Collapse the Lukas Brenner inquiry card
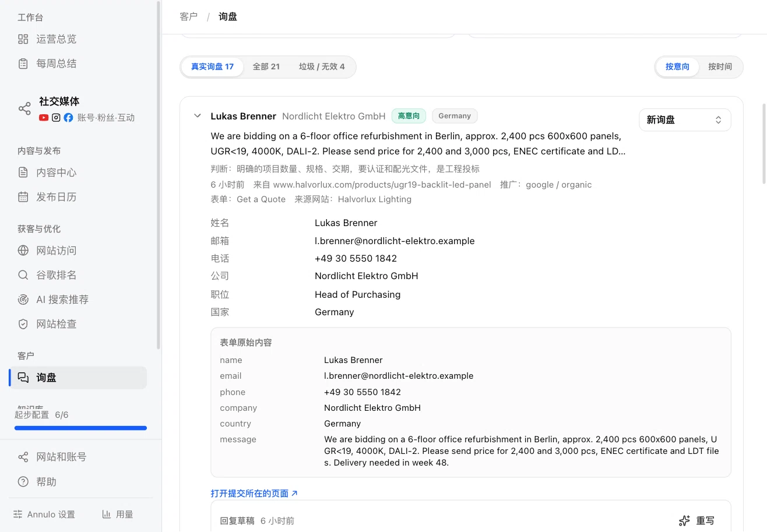767x532 pixels. (x=197, y=116)
